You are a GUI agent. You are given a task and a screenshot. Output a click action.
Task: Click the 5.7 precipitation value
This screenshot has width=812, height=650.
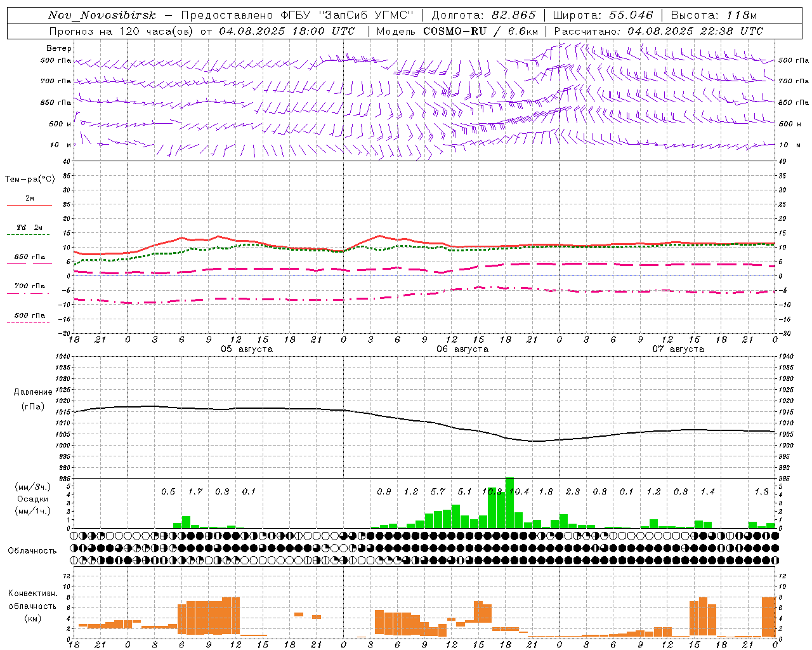click(438, 492)
